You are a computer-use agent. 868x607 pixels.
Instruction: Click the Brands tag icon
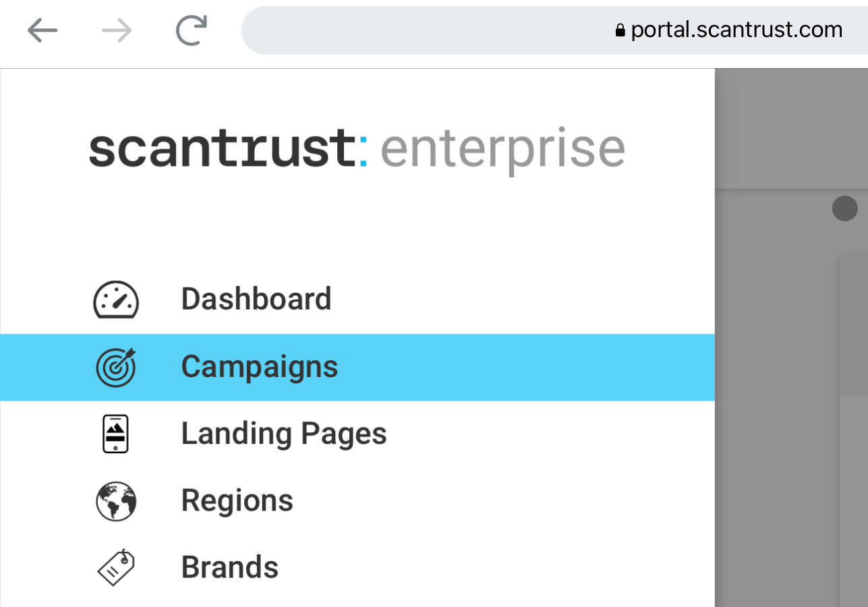click(x=115, y=567)
